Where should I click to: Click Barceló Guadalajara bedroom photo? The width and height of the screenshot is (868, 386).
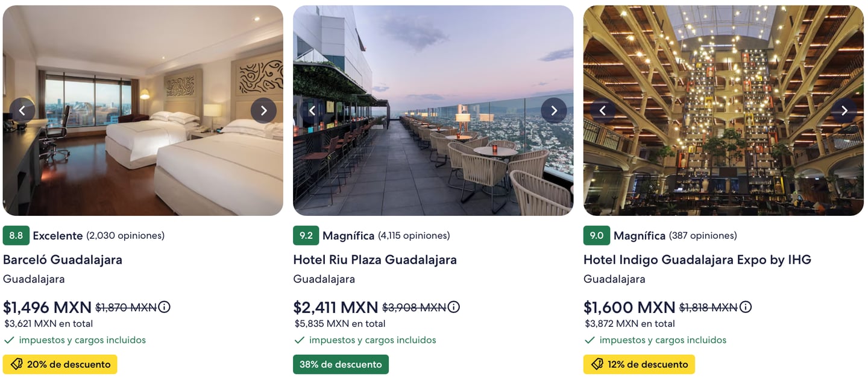[x=143, y=163]
